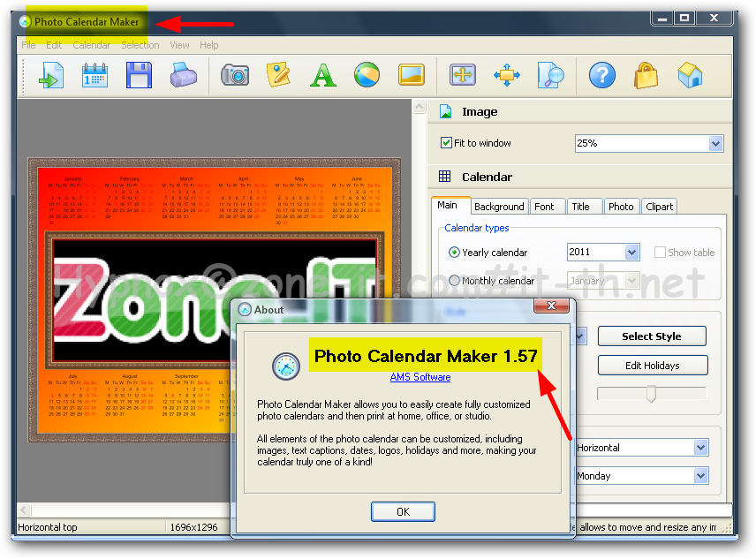Enable the Show table checkbox
The image size is (756, 559).
click(660, 252)
